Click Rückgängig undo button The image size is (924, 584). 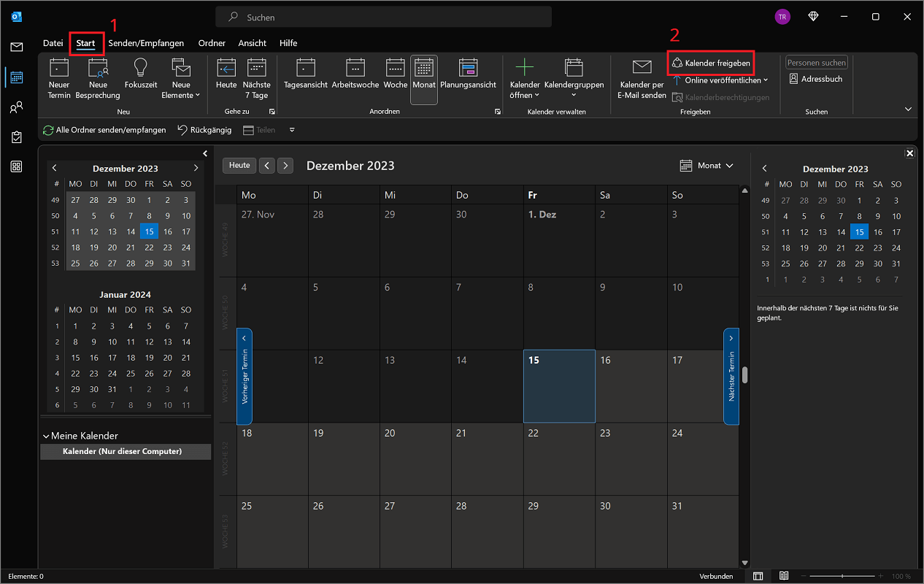(204, 130)
